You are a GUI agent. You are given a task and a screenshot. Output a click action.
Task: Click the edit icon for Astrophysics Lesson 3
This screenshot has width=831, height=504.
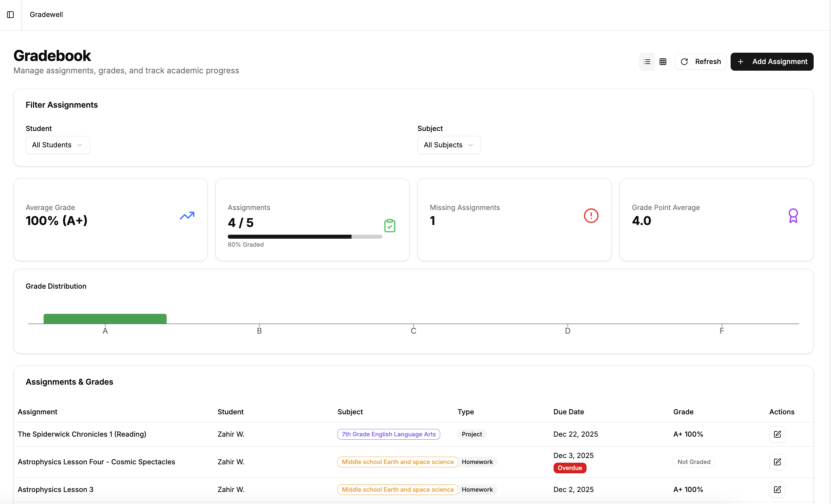(x=777, y=490)
